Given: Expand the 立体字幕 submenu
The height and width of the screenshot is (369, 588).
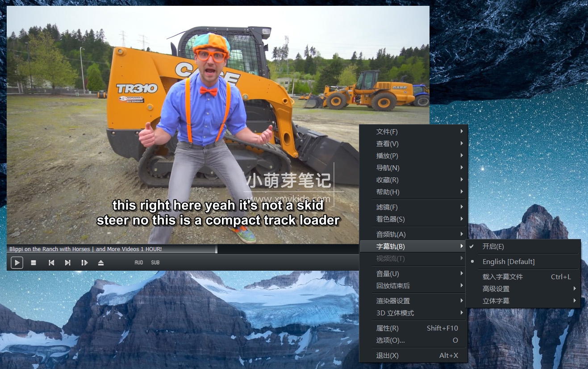Looking at the screenshot, I should [496, 301].
